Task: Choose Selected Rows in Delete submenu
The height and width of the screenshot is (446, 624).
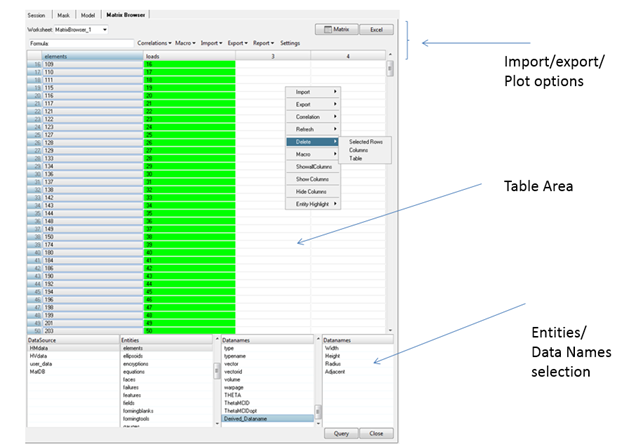Action: (366, 142)
